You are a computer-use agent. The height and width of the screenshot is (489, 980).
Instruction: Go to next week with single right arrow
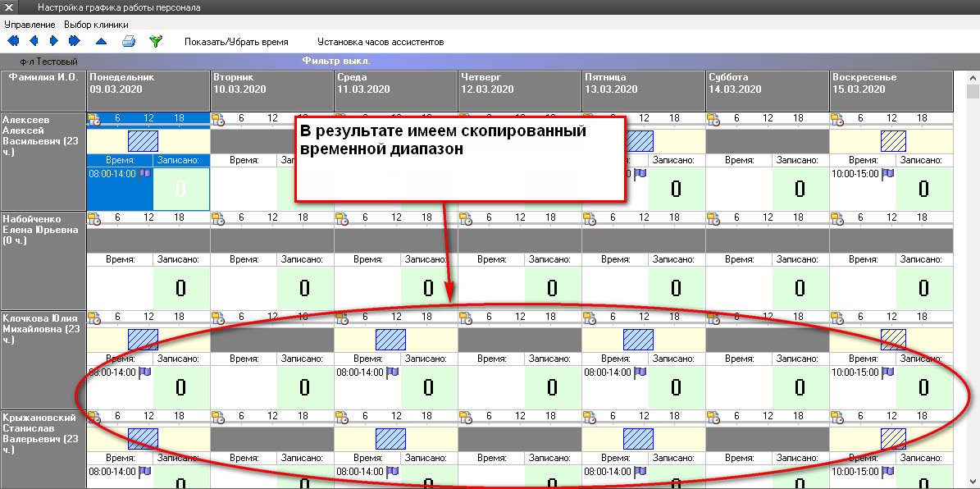(x=54, y=41)
